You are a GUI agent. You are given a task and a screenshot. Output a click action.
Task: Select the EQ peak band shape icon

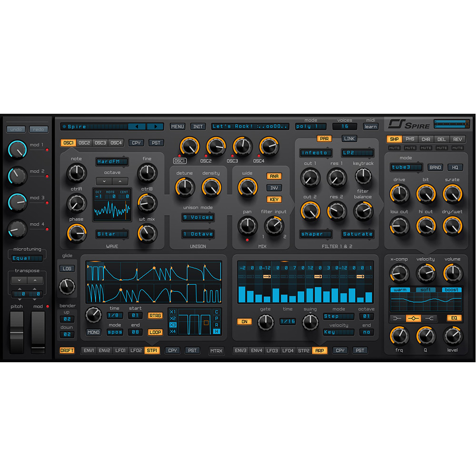413,318
